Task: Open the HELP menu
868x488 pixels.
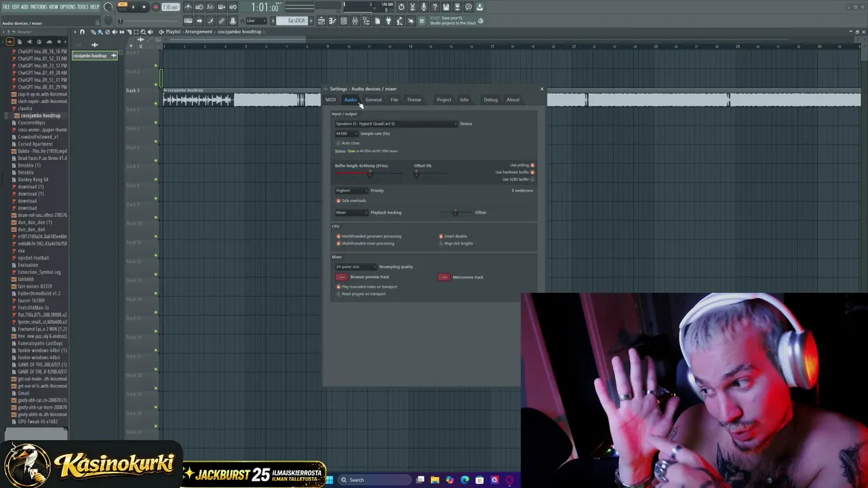Action: (95, 7)
